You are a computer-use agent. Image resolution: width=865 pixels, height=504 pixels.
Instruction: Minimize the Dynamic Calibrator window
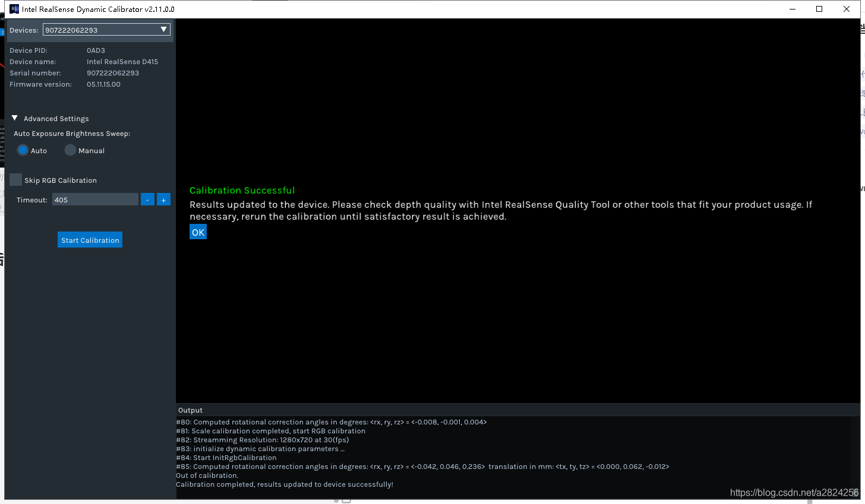[x=793, y=9]
